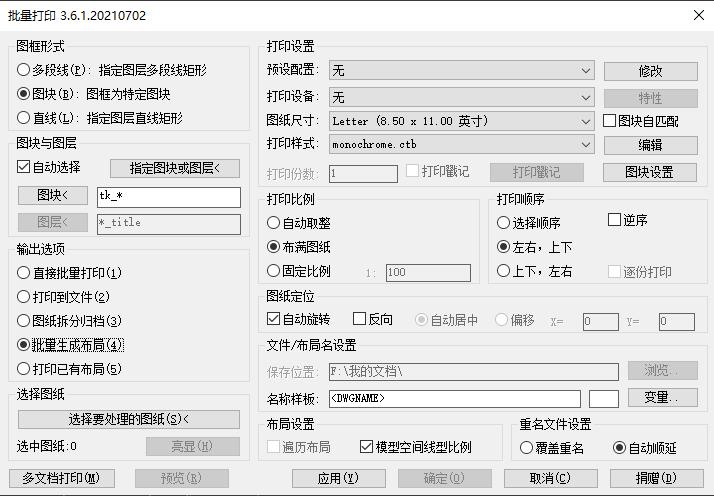Viewport: 714px width, 496px height.
Task: Expand the 打印样式 monochrome.ctb dropdown
Action: tap(461, 145)
